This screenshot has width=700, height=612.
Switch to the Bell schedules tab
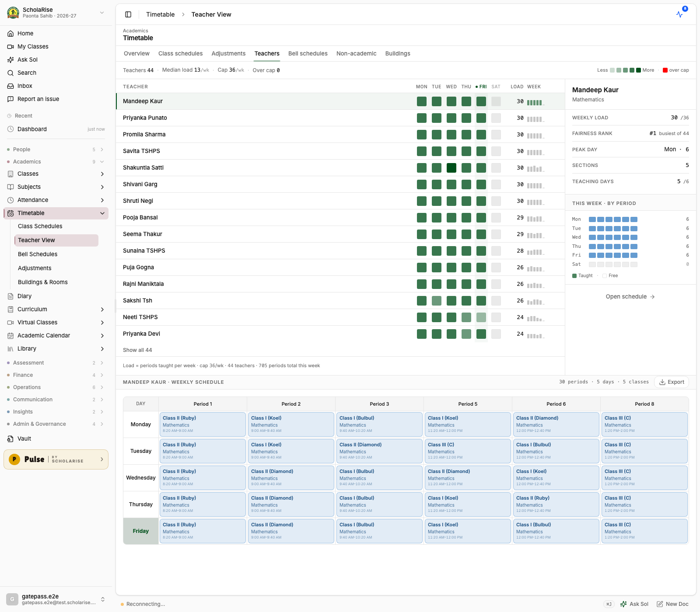coord(308,53)
